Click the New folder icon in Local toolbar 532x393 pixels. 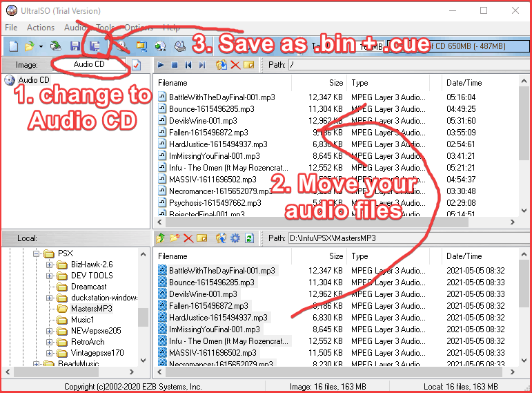tap(175, 238)
